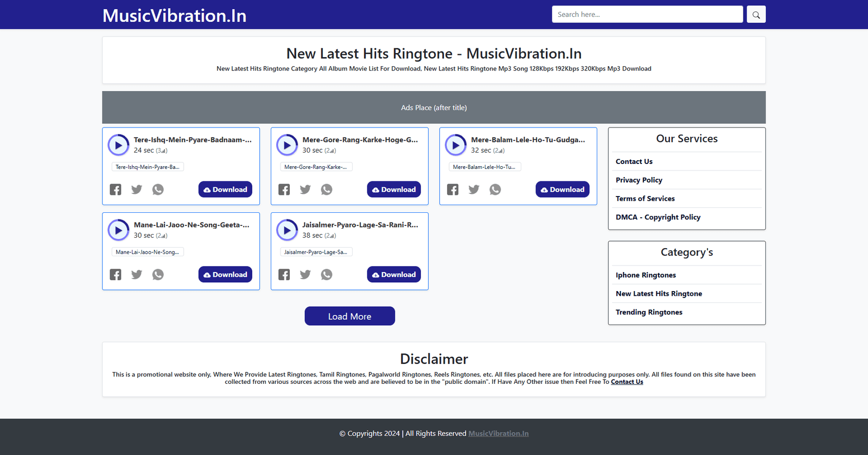Click the Mere-Gore-Rang-Karke tag label

pyautogui.click(x=316, y=167)
